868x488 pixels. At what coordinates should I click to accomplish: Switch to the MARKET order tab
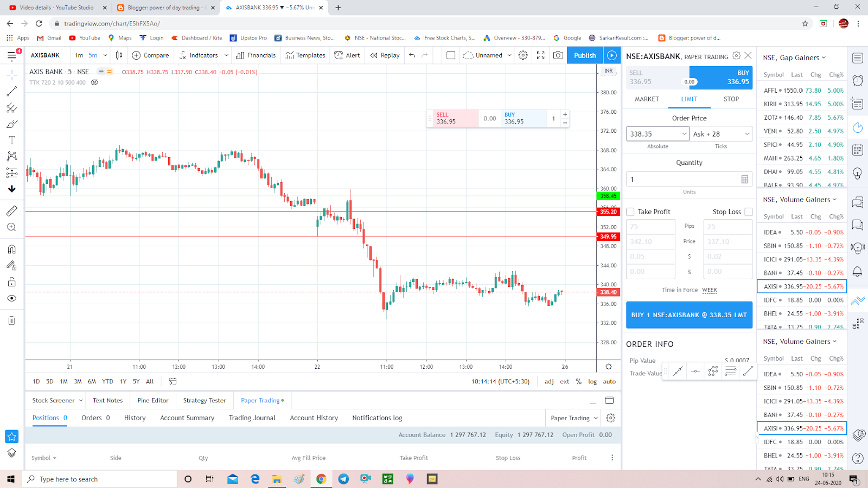click(647, 99)
